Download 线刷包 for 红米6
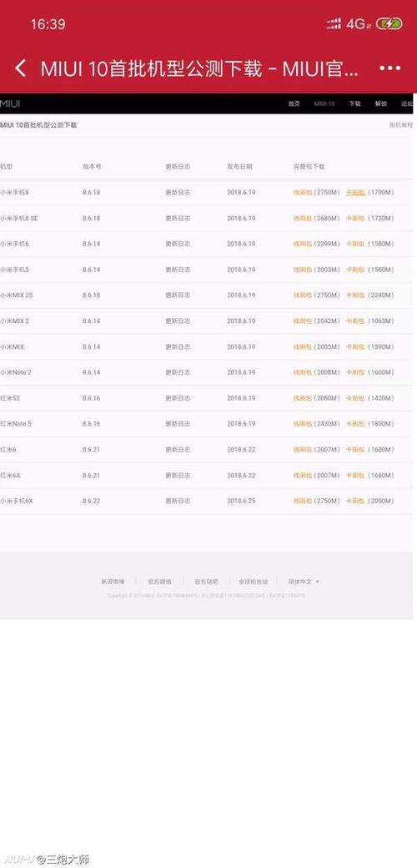The height and width of the screenshot is (868, 417). 302,450
